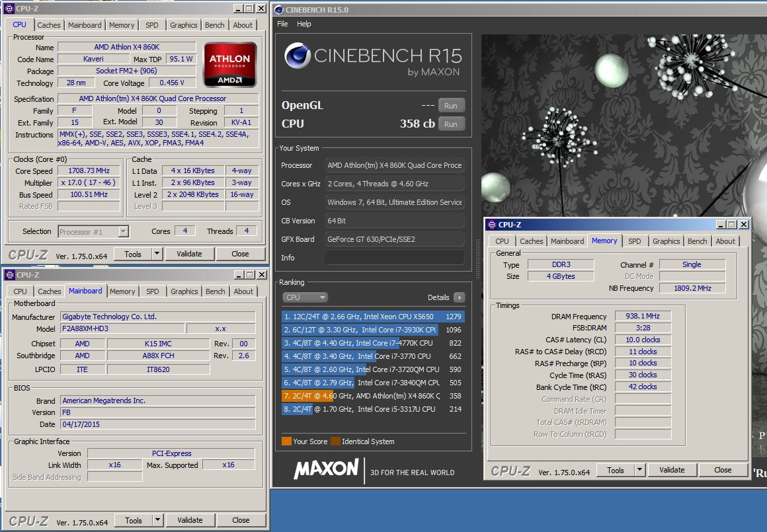Switch to the Caches tab in the processor window
This screenshot has width=767, height=532.
point(49,25)
